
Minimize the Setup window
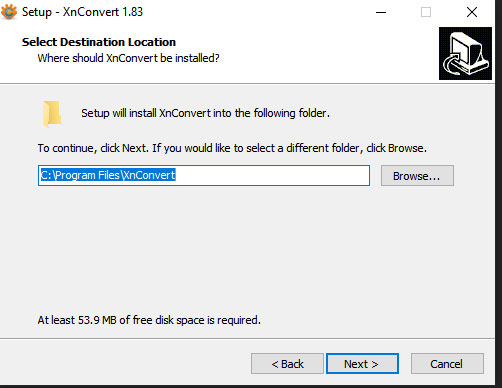[x=381, y=12]
